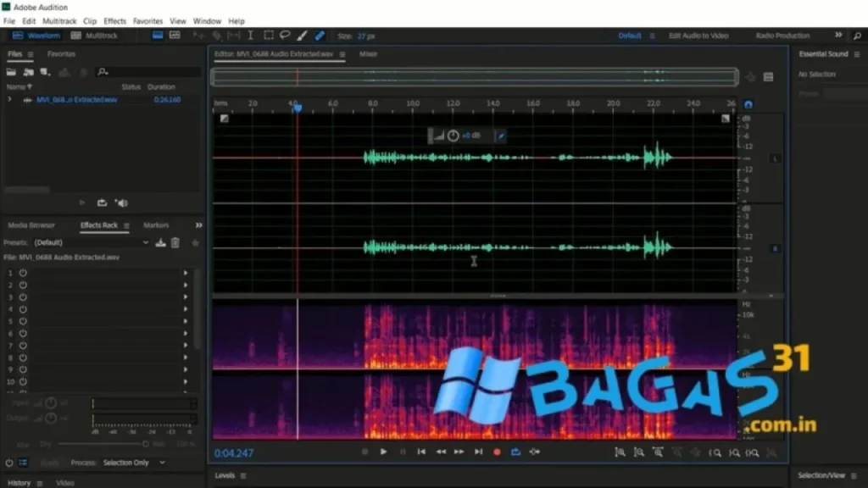Switch to Waveform editor view
The image size is (868, 488).
tap(36, 36)
